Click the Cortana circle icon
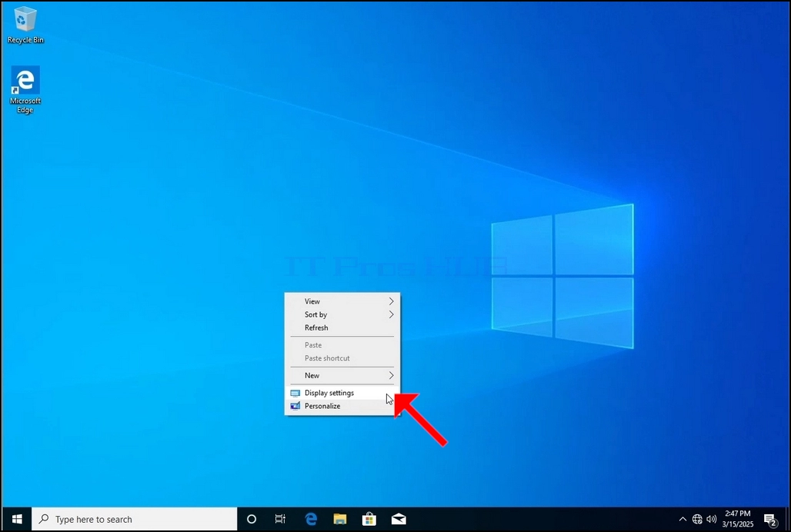 point(251,519)
